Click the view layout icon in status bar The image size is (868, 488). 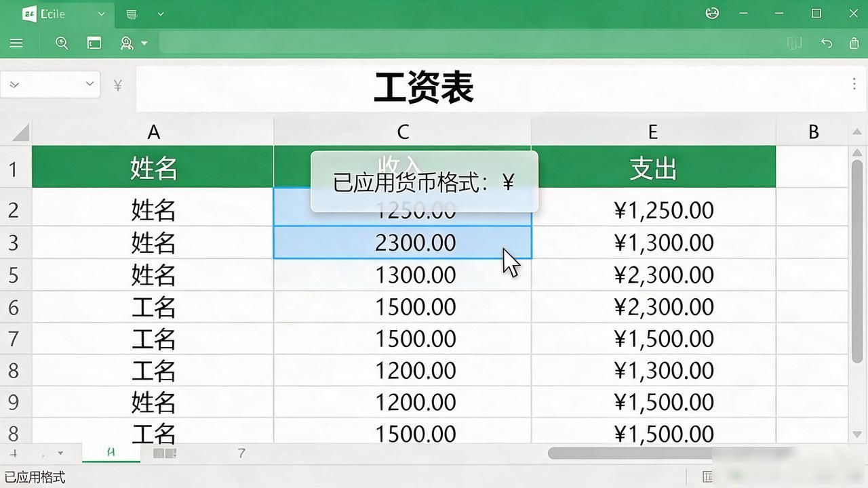coord(707,476)
